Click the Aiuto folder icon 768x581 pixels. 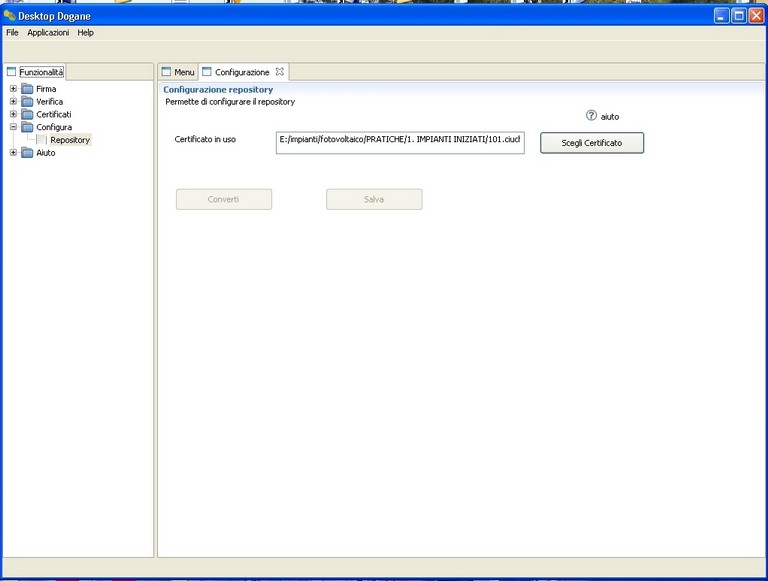(x=27, y=152)
